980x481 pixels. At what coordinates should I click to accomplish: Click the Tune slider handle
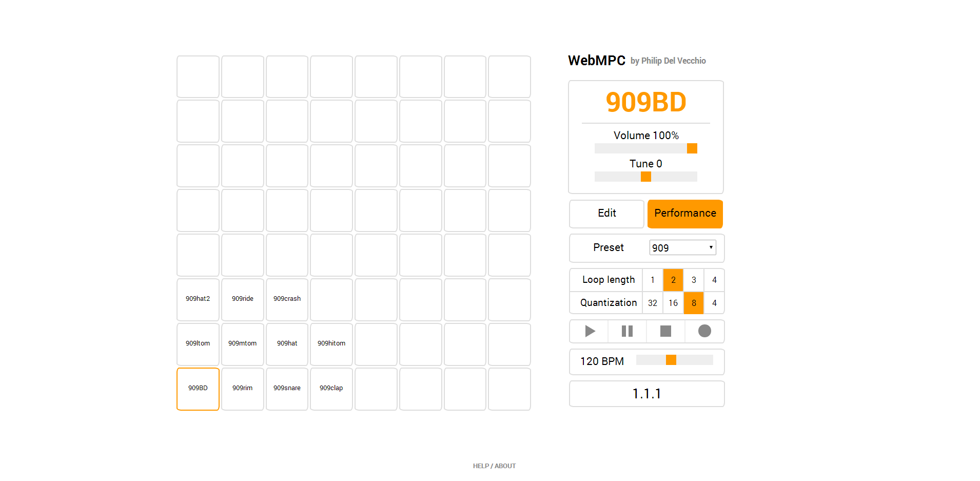point(646,177)
